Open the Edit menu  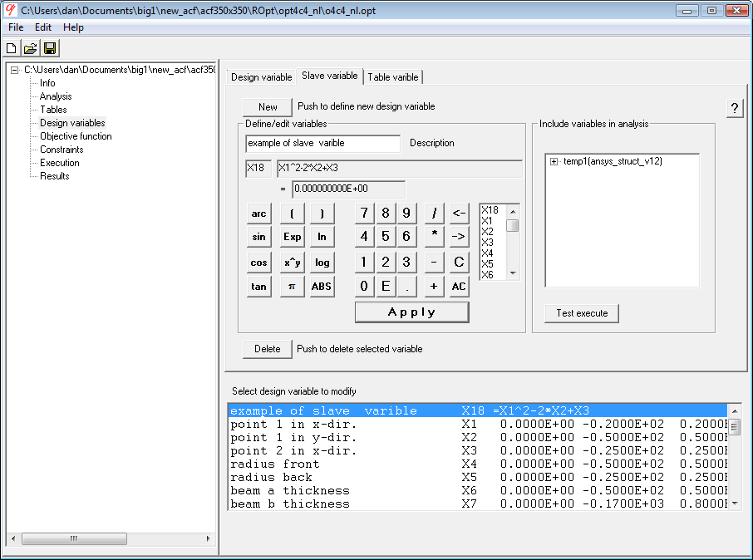point(43,27)
